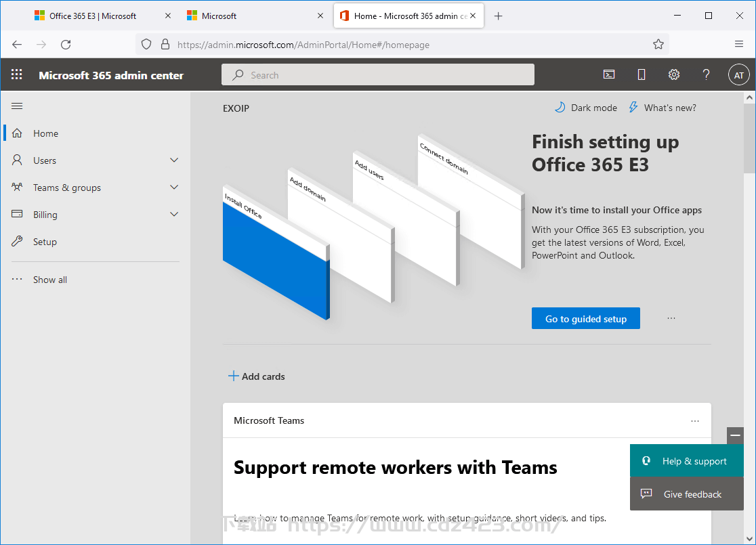756x545 pixels.
Task: Expand the Users navigation section
Action: pos(174,160)
